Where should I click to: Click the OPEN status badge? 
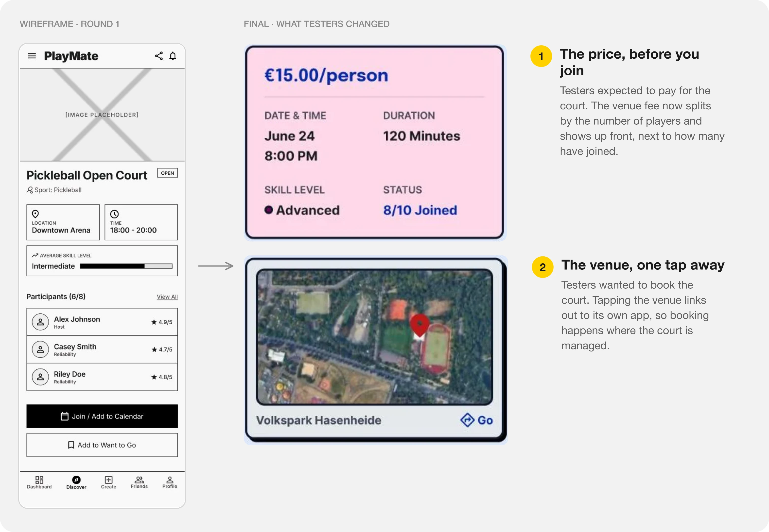pos(167,173)
